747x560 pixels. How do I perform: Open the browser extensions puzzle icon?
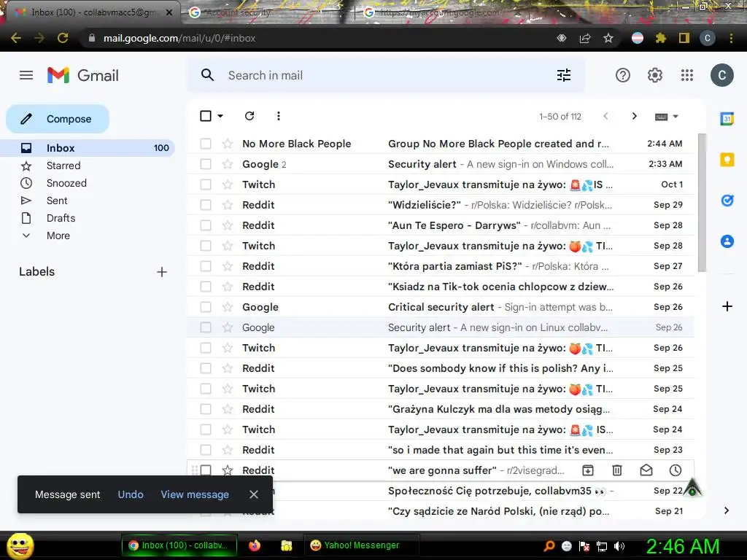click(x=661, y=38)
